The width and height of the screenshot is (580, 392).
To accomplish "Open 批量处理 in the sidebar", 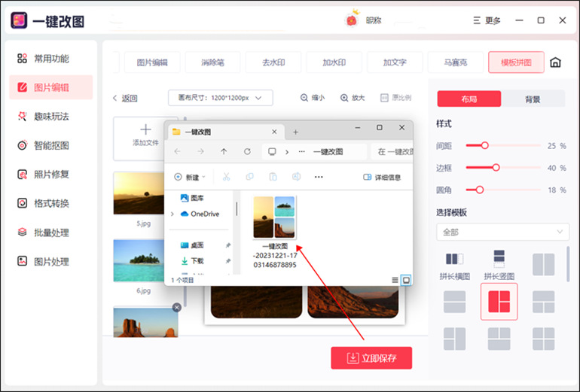I will tap(51, 232).
